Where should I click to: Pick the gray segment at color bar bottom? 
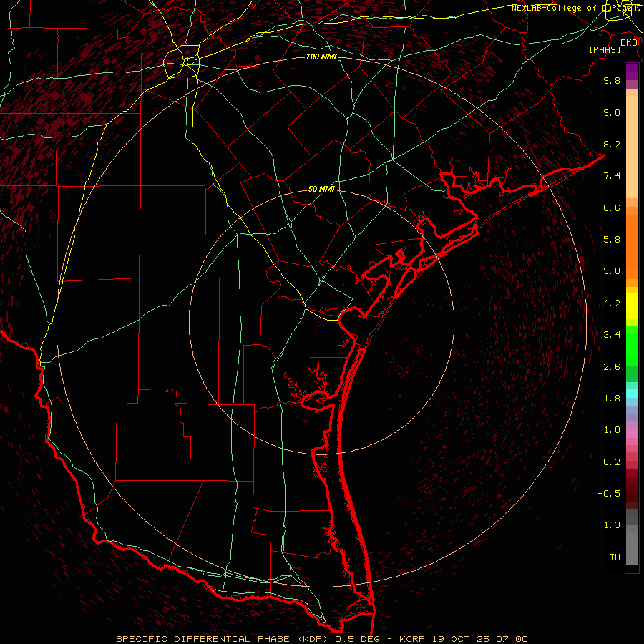632,548
